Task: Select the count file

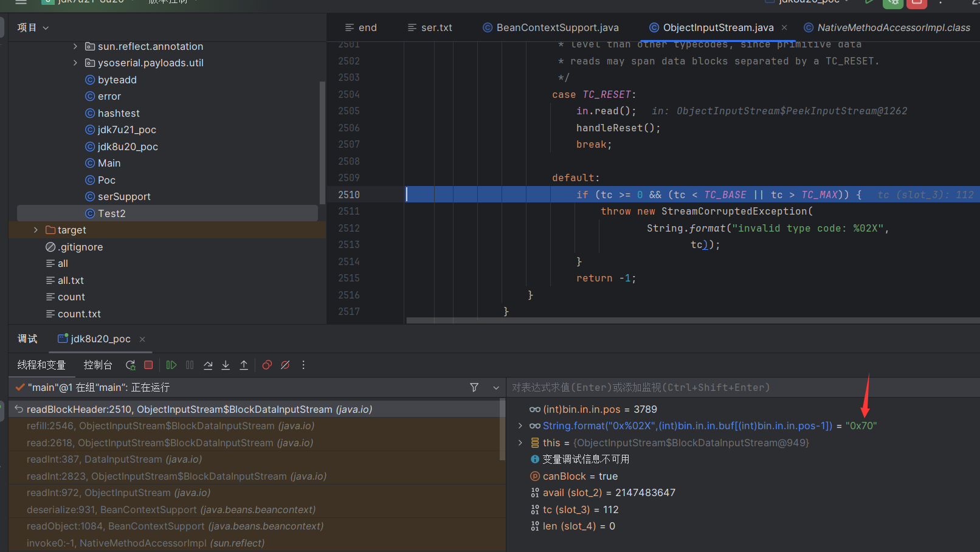Action: click(71, 297)
